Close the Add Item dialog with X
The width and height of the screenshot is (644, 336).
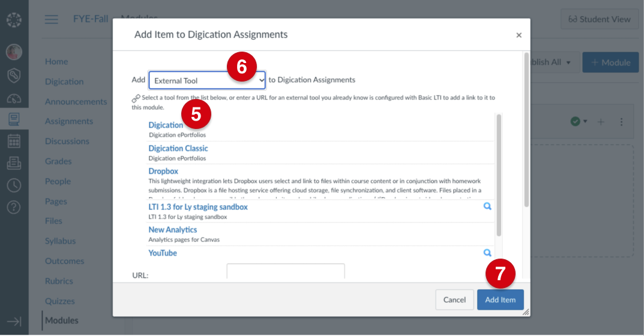point(519,35)
